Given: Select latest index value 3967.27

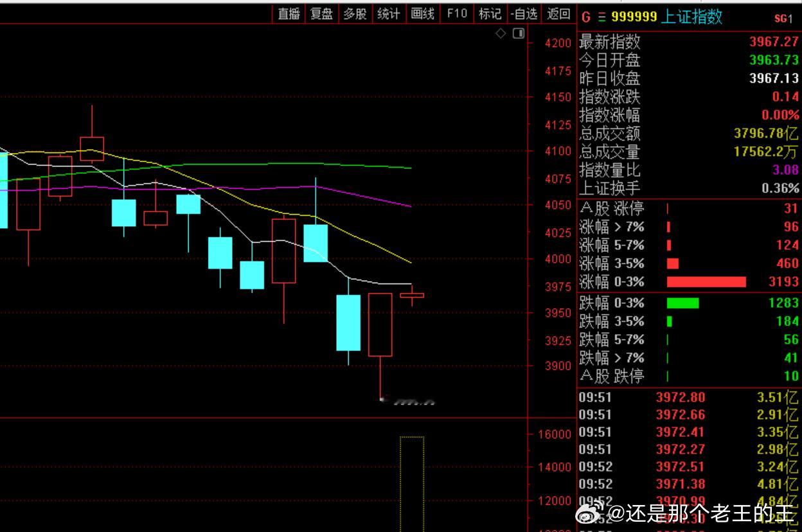Looking at the screenshot, I should tap(774, 42).
